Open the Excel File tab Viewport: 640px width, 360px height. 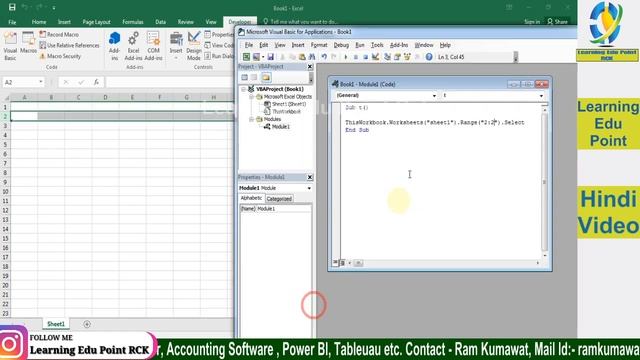tap(12, 22)
